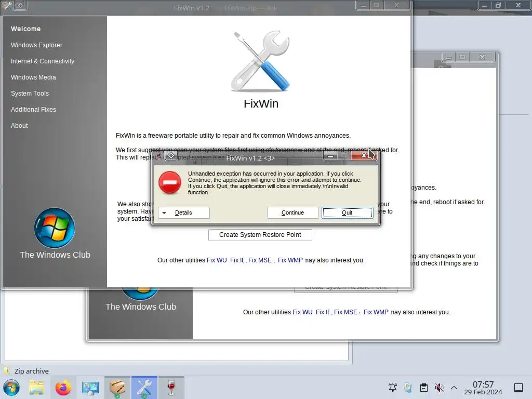Launch Firefox from the taskbar
The width and height of the screenshot is (532, 399).
pyautogui.click(x=63, y=388)
